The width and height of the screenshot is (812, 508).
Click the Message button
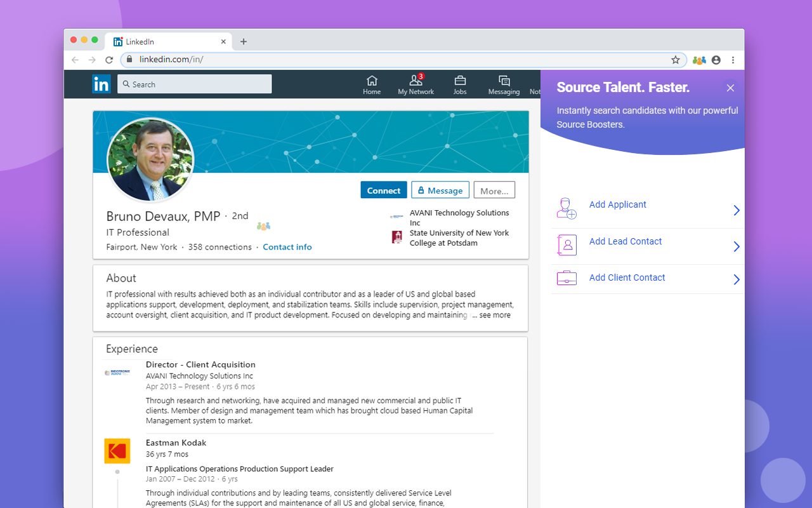[x=440, y=190]
